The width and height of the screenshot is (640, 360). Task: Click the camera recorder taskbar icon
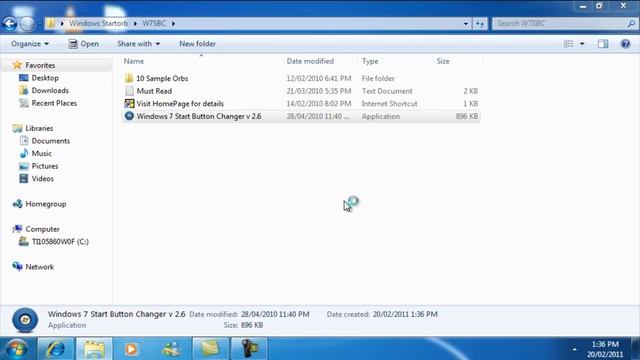(x=249, y=349)
